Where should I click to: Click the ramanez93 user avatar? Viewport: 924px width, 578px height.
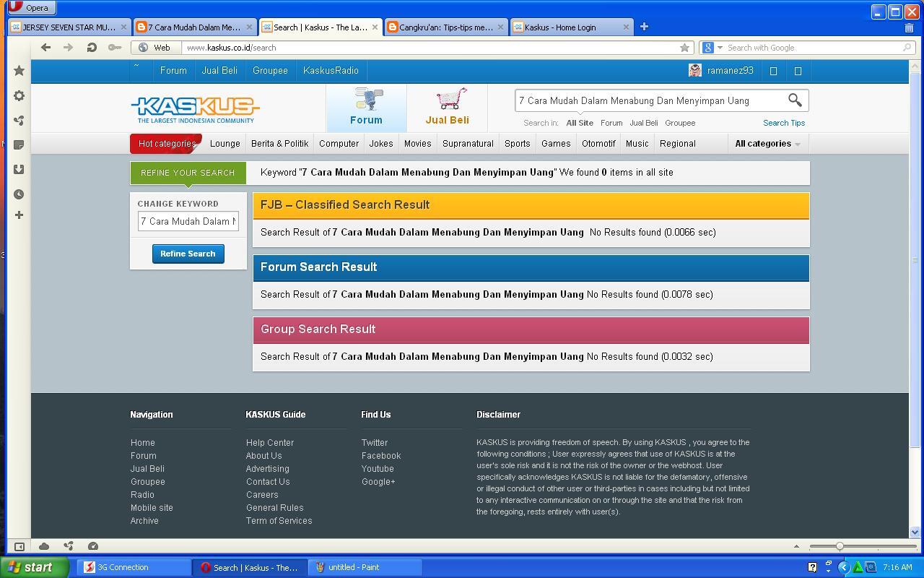click(695, 70)
